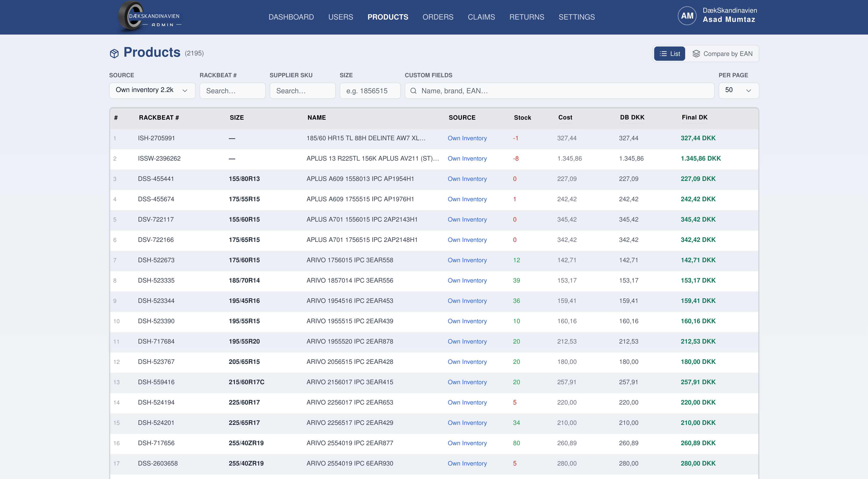Click size 195/45R16
Screen dimensions: 868x479
(244, 301)
